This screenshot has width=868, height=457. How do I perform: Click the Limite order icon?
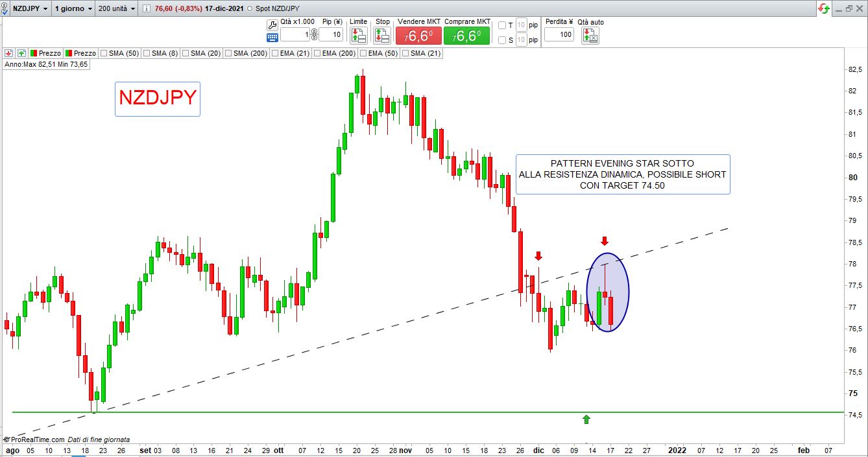point(358,35)
